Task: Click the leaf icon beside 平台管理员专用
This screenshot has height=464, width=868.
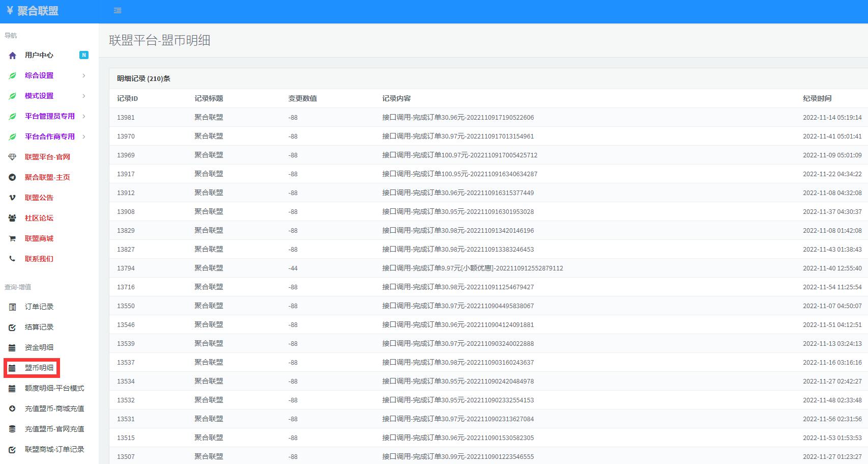Action: pos(12,117)
